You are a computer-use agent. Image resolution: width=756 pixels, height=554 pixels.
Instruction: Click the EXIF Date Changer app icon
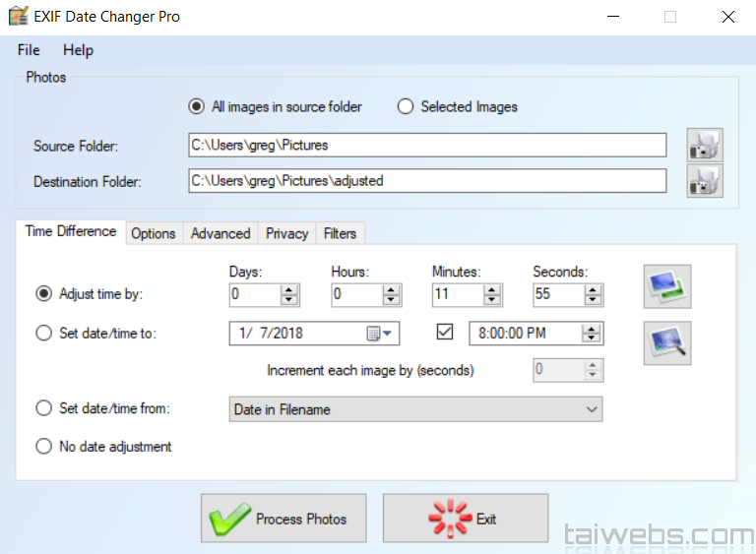[18, 17]
